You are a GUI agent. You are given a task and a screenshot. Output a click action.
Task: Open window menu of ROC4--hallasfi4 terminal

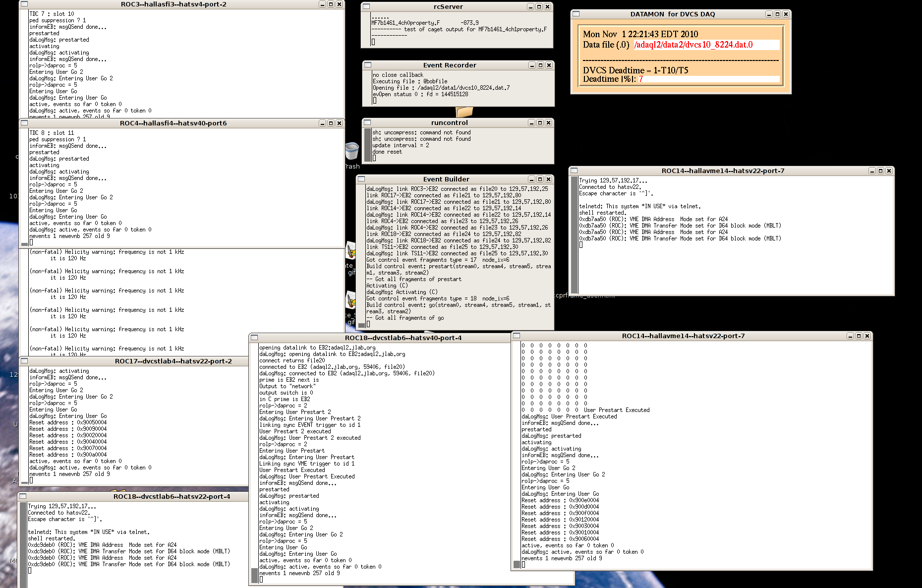click(23, 123)
